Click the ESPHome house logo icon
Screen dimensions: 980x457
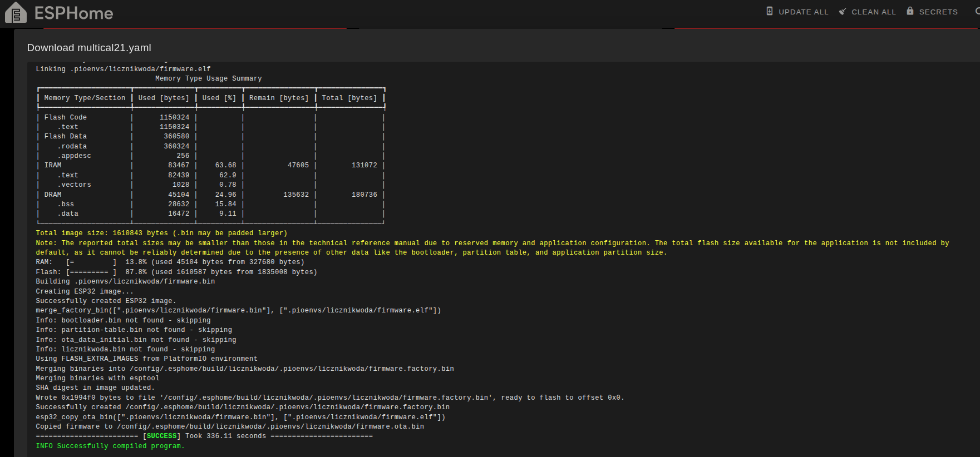16,13
